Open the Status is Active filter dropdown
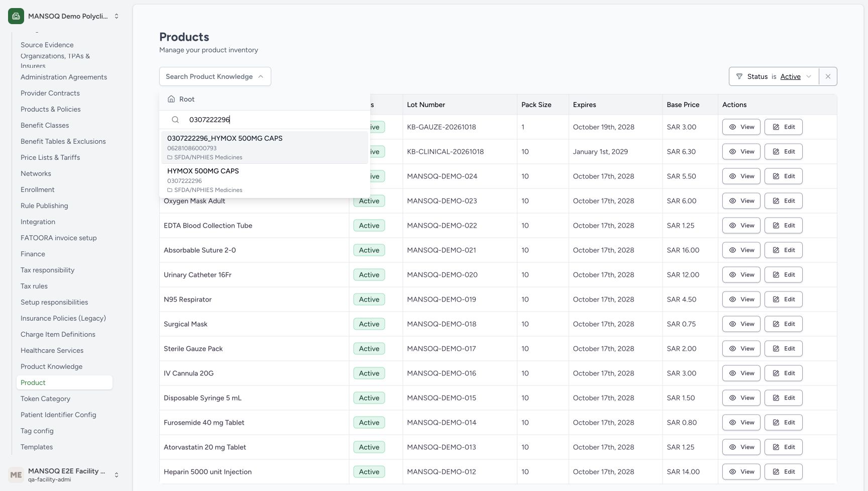Viewport: 868px width, 491px height. (x=774, y=76)
